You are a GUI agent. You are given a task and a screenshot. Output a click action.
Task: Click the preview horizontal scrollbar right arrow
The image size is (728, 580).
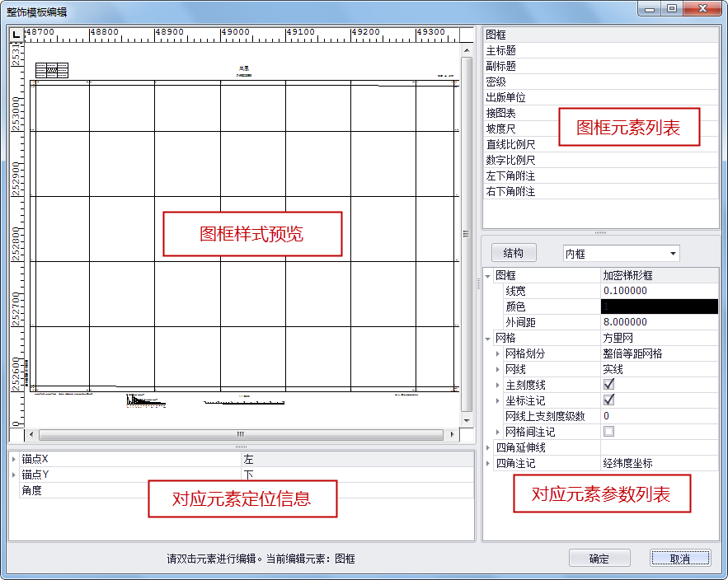coord(452,433)
